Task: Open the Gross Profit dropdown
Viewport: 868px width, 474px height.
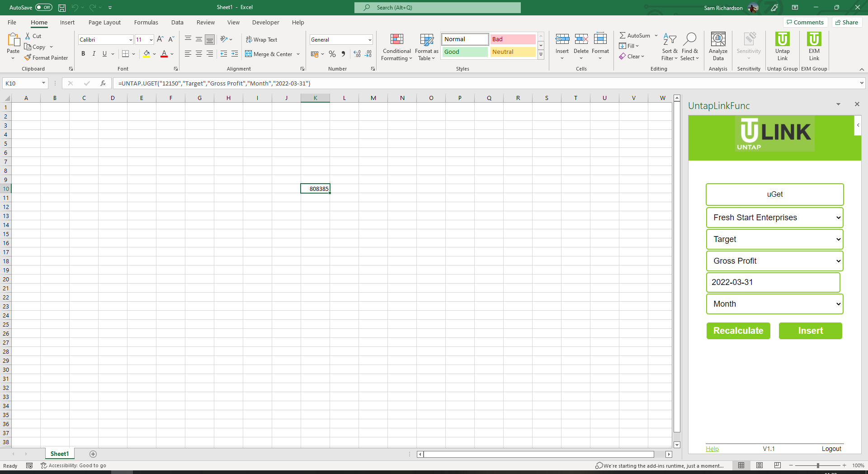Action: (775, 261)
